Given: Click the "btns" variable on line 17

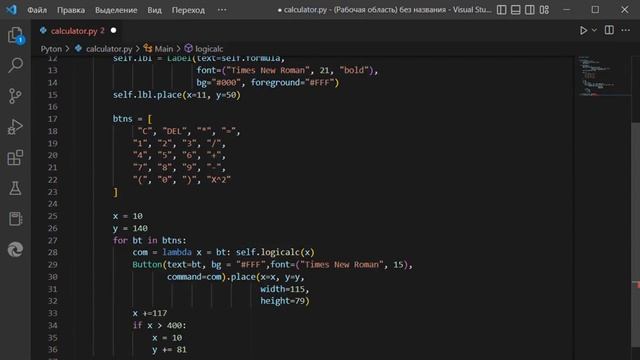Looking at the screenshot, I should click(x=122, y=119).
